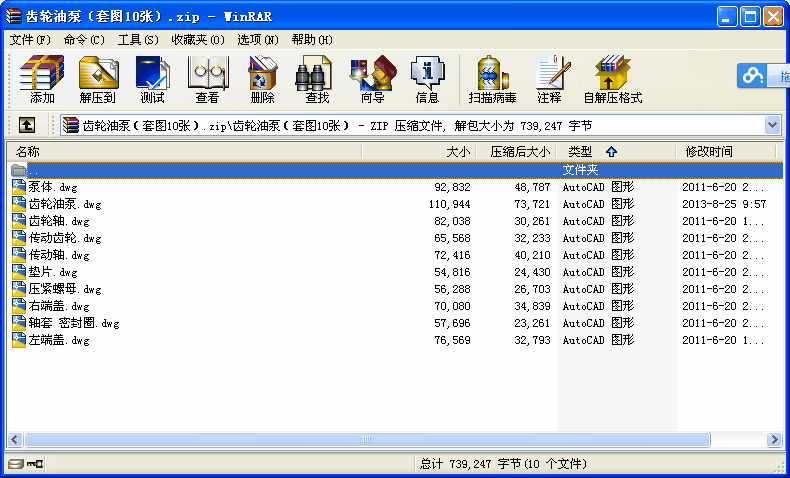
Task: Click the date 2013-8-25 9:57
Action: pos(724,204)
